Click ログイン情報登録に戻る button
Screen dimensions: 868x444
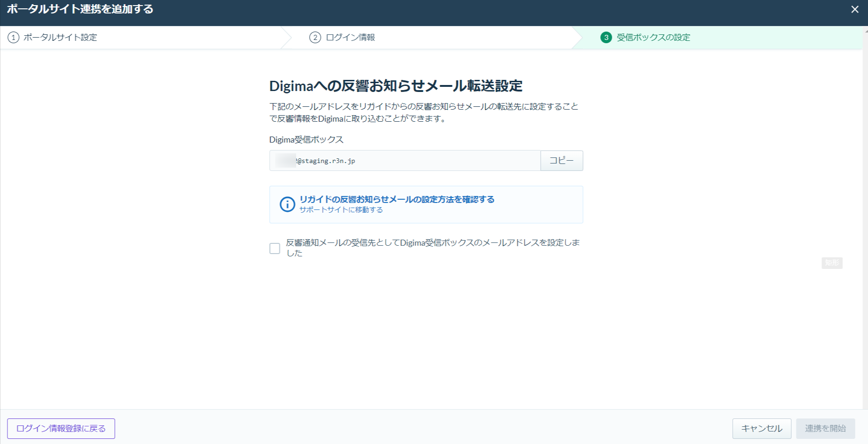click(x=61, y=429)
